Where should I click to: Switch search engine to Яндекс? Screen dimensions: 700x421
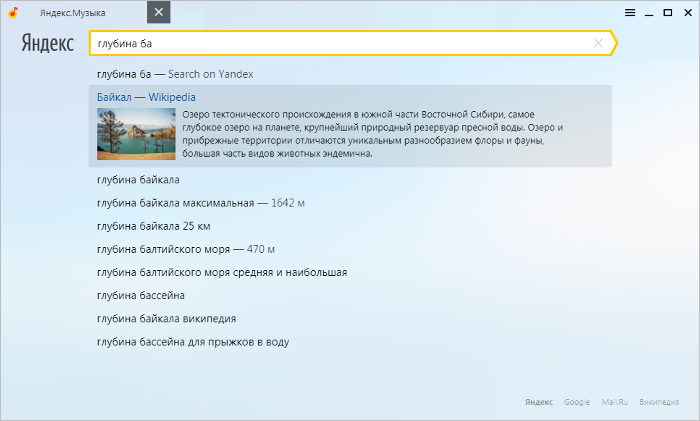point(539,402)
